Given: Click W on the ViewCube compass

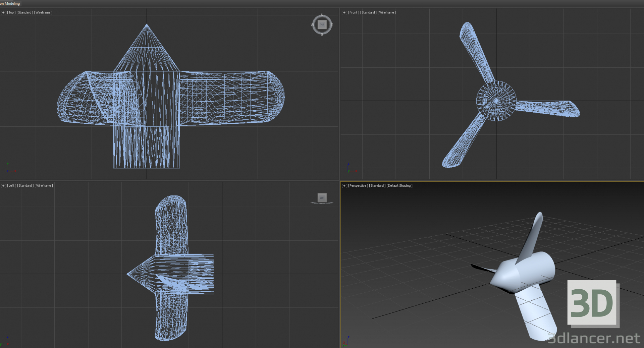Looking at the screenshot, I should point(313,24).
